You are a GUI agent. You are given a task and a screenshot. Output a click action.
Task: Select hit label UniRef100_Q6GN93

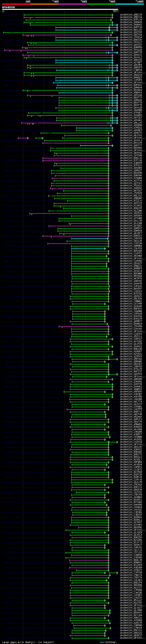(x=131, y=115)
